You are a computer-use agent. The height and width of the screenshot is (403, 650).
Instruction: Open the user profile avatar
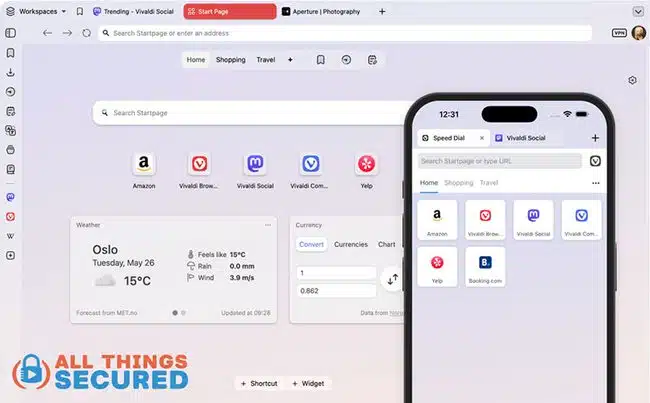[639, 33]
